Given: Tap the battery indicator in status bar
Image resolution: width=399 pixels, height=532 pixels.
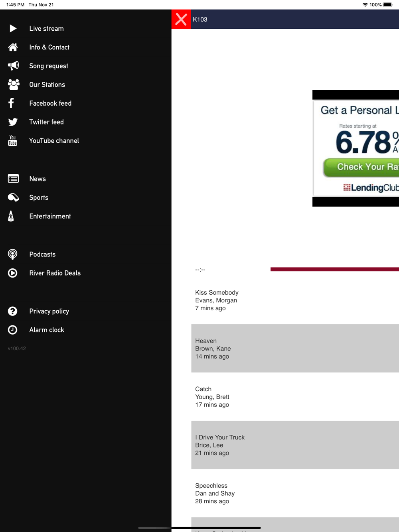Looking at the screenshot, I should point(388,5).
